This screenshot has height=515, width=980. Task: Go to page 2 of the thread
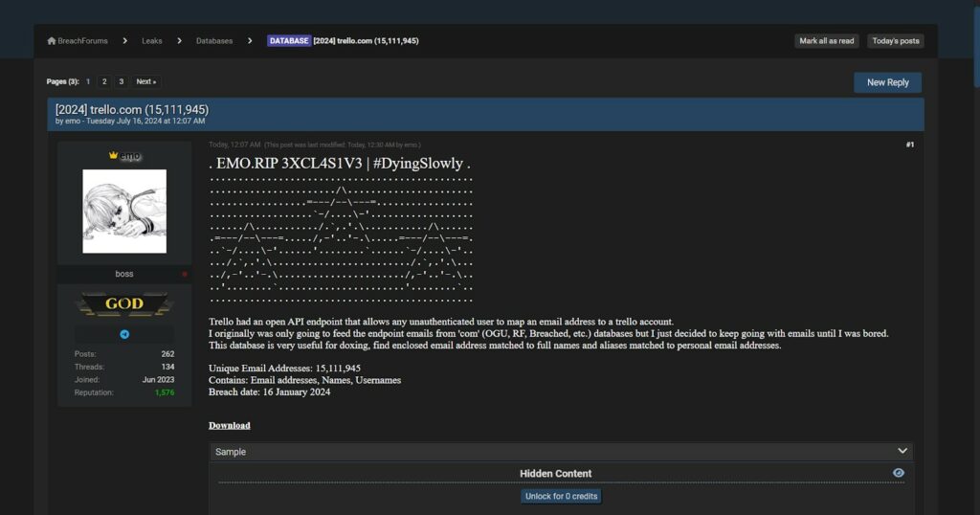(x=104, y=81)
